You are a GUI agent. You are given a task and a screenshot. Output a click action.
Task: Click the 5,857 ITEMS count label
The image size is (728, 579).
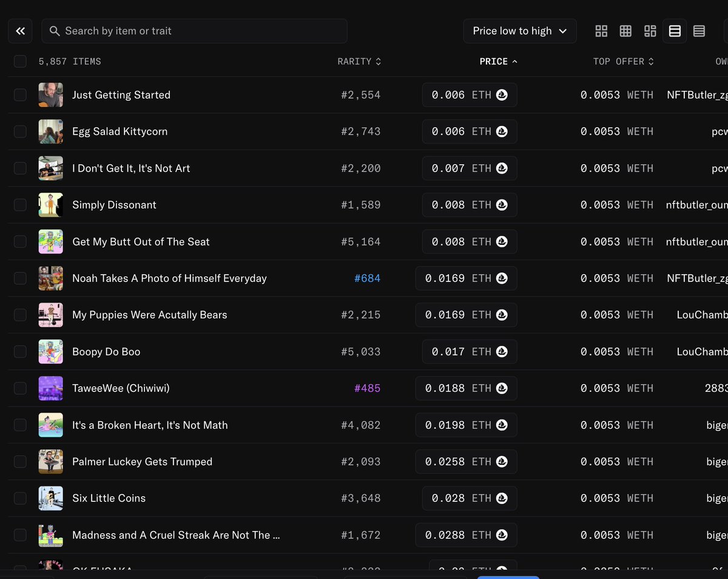(70, 61)
